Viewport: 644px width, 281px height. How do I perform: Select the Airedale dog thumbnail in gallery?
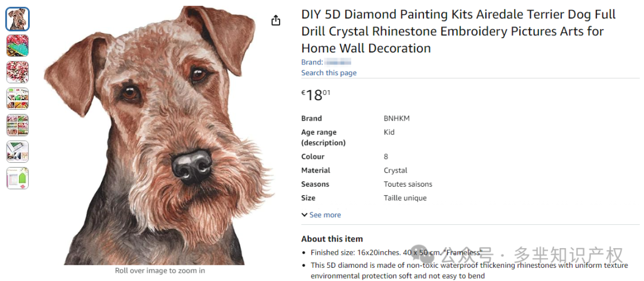(17, 19)
